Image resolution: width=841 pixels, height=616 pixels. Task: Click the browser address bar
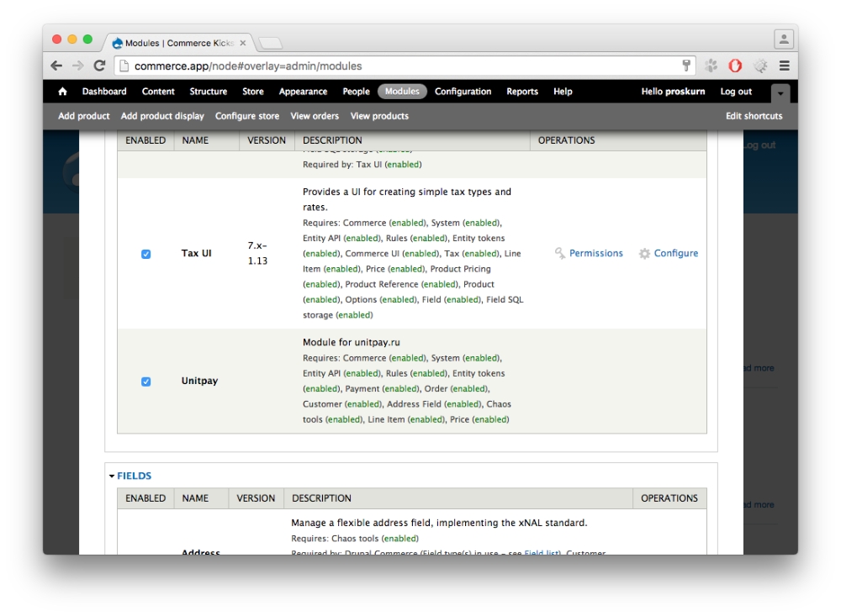coord(395,66)
